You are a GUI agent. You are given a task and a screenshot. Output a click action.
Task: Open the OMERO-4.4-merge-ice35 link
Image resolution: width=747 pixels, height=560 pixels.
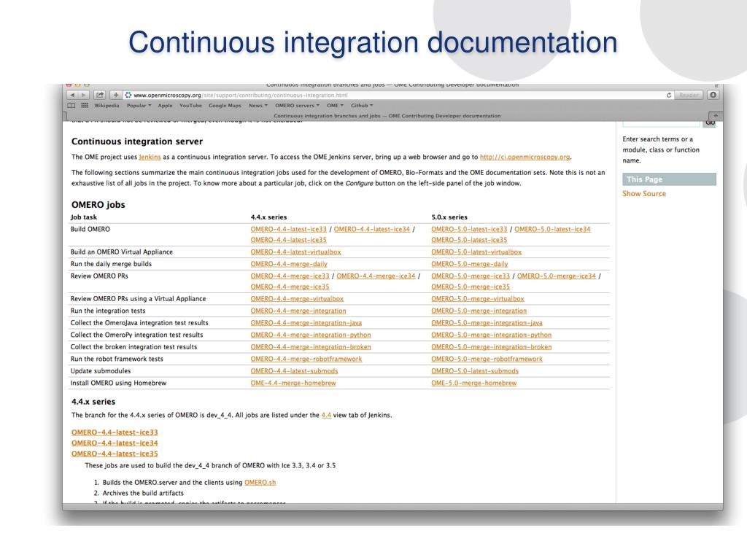pos(290,287)
